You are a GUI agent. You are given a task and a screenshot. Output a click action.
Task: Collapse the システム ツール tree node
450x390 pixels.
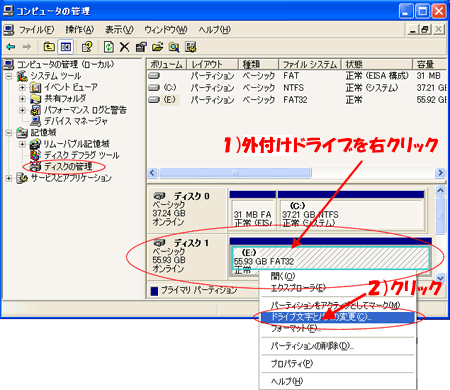9,76
